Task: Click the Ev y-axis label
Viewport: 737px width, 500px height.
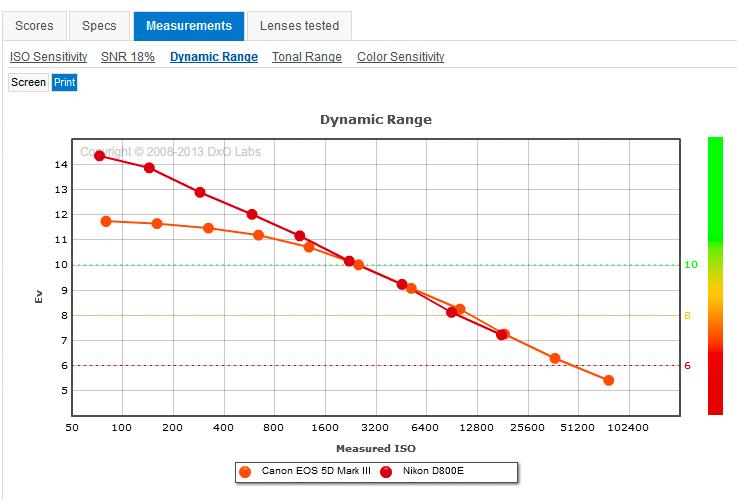Action: 39,297
